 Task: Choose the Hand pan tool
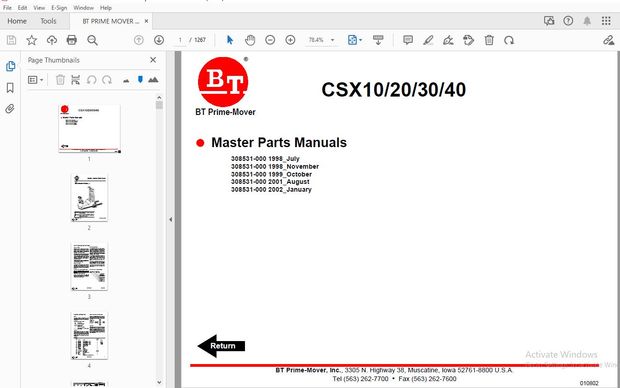click(250, 40)
